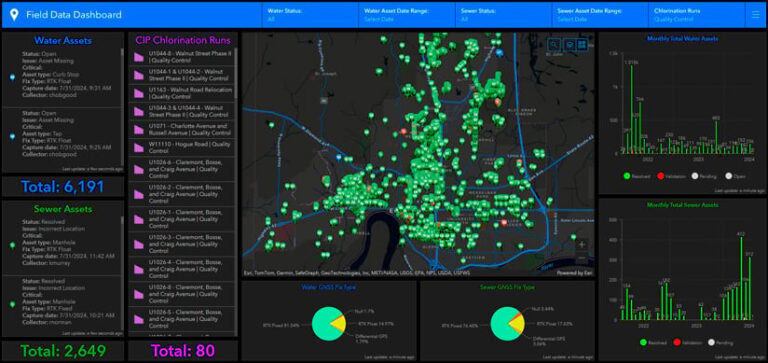Click the location pin logo beside Field Data Dashboard
The image size is (768, 363).
tap(15, 15)
